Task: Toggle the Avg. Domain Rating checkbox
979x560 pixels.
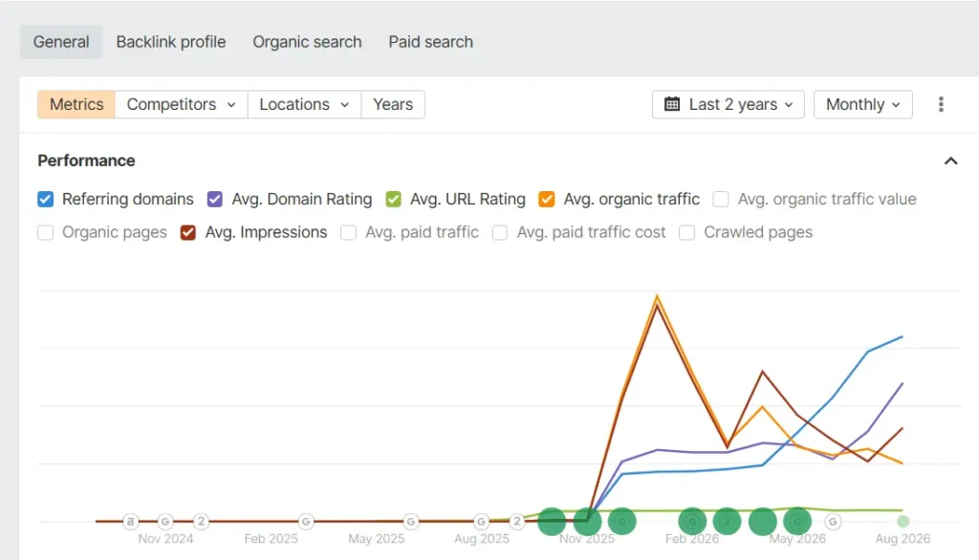Action: pos(215,199)
